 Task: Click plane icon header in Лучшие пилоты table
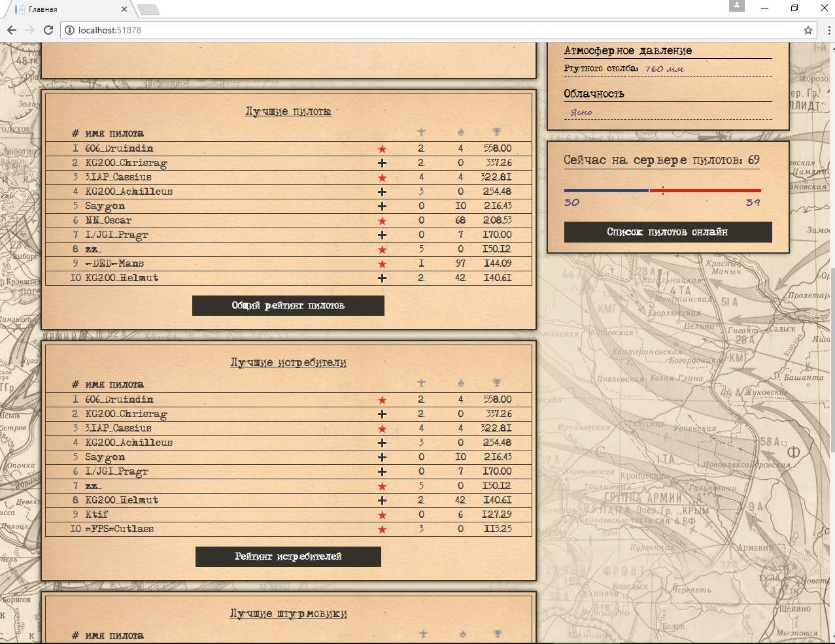[421, 132]
